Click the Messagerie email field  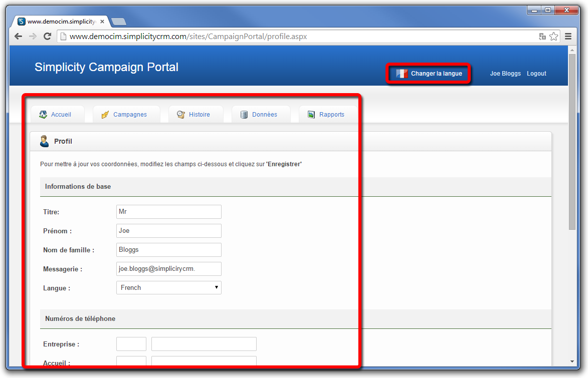pyautogui.click(x=169, y=269)
